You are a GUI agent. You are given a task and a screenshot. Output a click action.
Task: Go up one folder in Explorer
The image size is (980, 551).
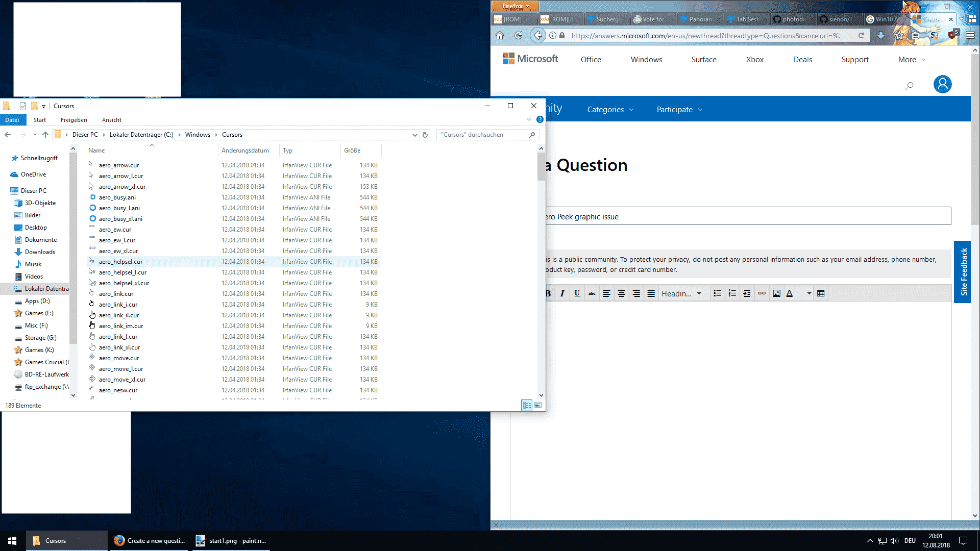click(45, 135)
